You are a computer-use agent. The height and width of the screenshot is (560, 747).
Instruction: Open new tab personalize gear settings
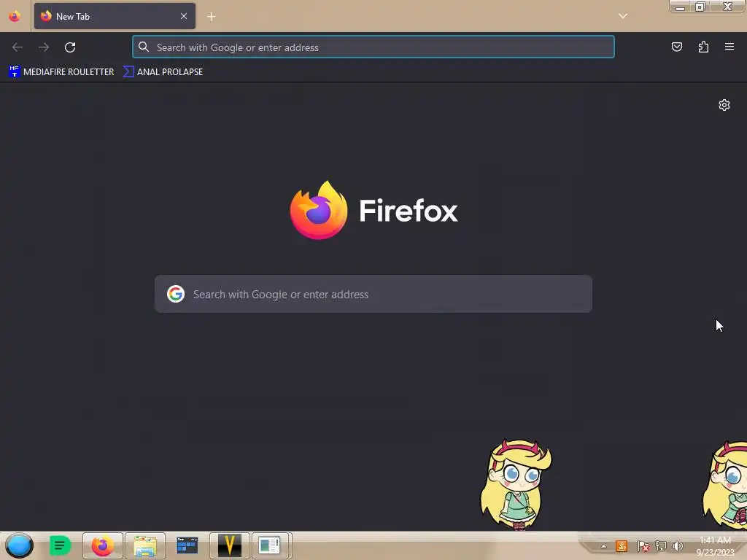coord(724,105)
